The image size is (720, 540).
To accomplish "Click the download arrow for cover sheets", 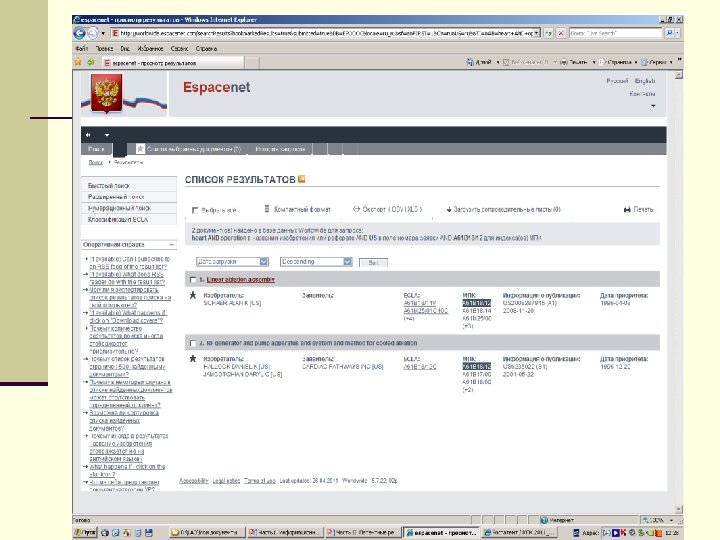I will pyautogui.click(x=449, y=209).
